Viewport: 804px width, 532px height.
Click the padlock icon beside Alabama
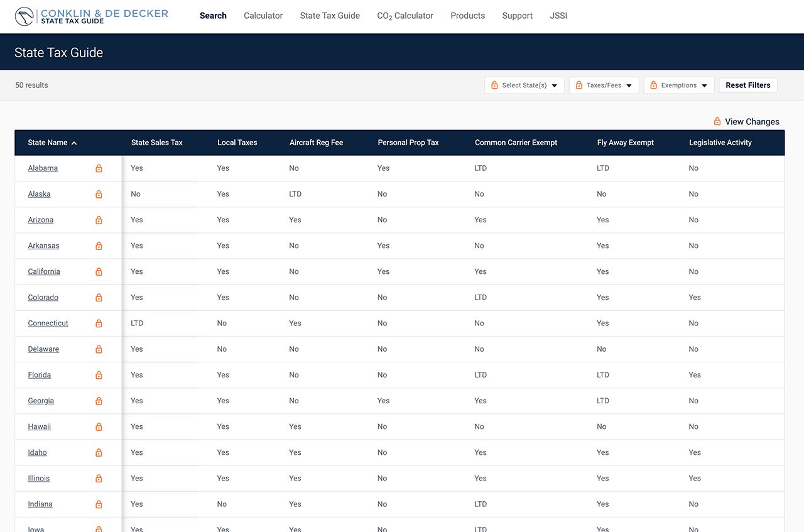[99, 168]
